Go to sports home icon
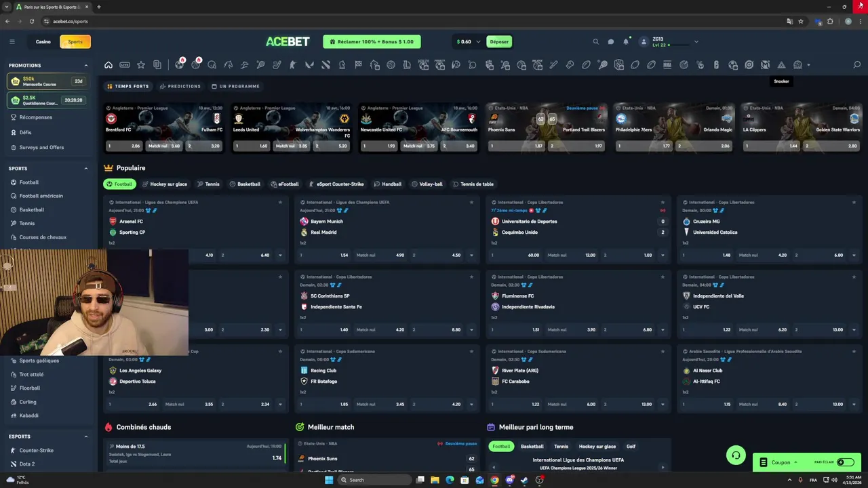Viewport: 868px width, 488px height. (x=108, y=65)
